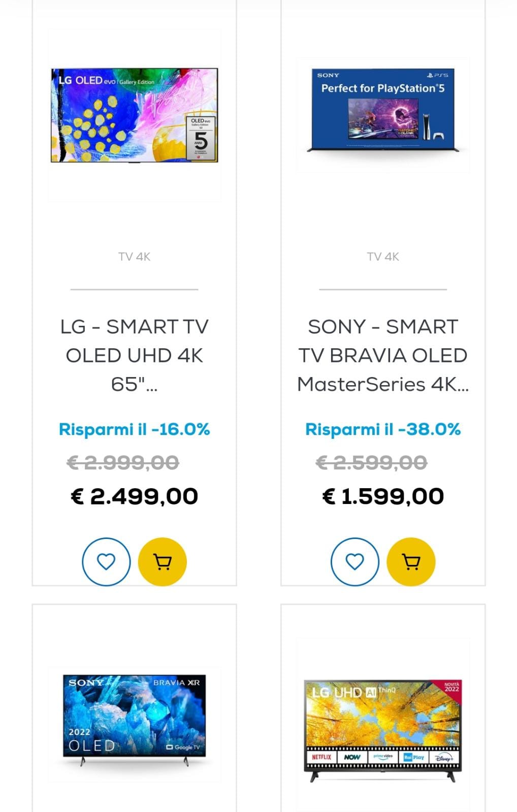The height and width of the screenshot is (812, 517).
Task: Tap the NOVITÀ 2022 badge on LG UHD TV
Action: point(451,687)
